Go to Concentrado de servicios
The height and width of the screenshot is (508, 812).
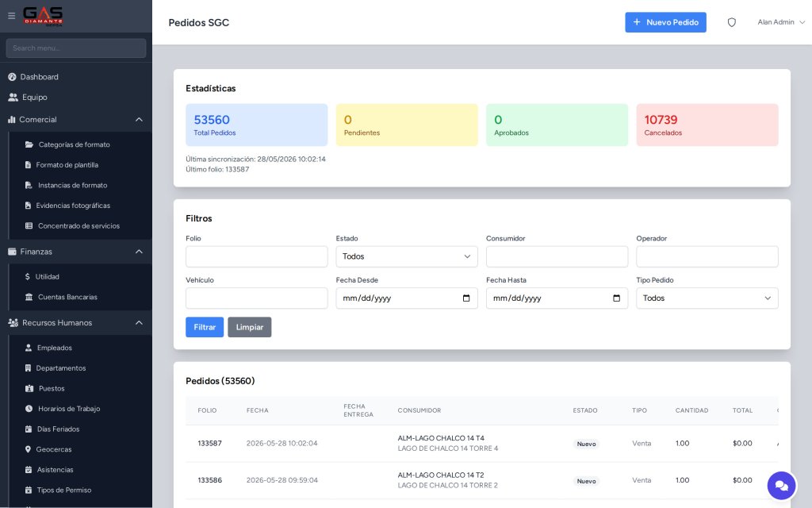(80, 226)
